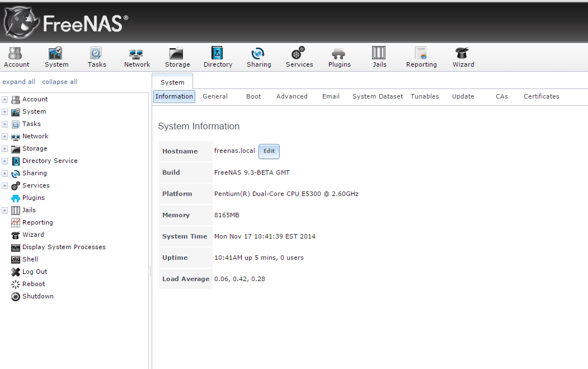This screenshot has width=588, height=369.
Task: Click the Log Out X icon
Action: 15,272
